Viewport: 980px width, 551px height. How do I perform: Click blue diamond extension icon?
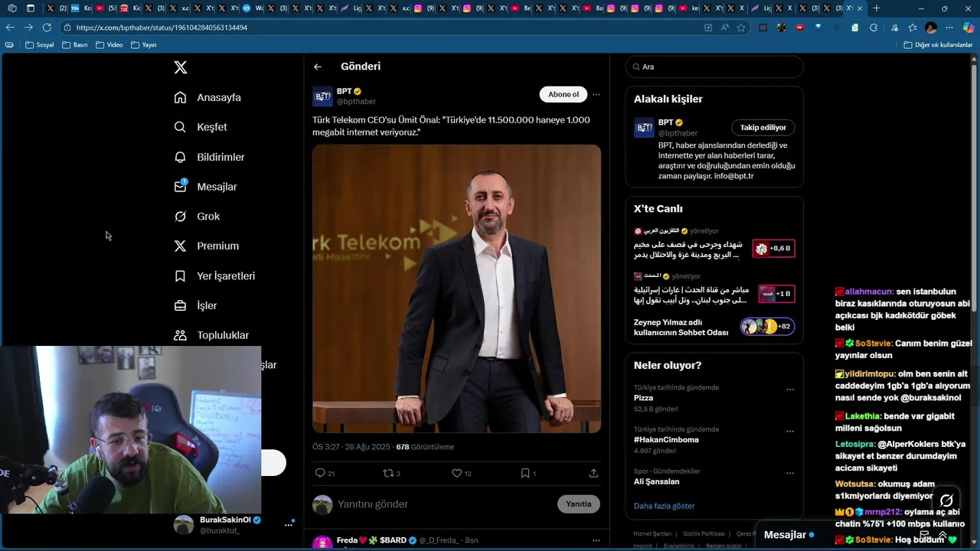818,28
